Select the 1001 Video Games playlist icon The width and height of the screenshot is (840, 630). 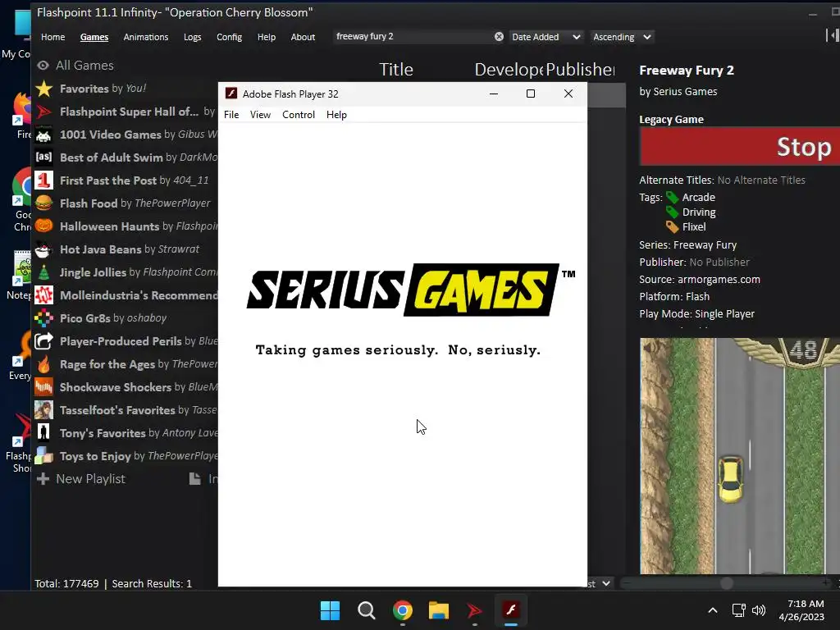44,135
